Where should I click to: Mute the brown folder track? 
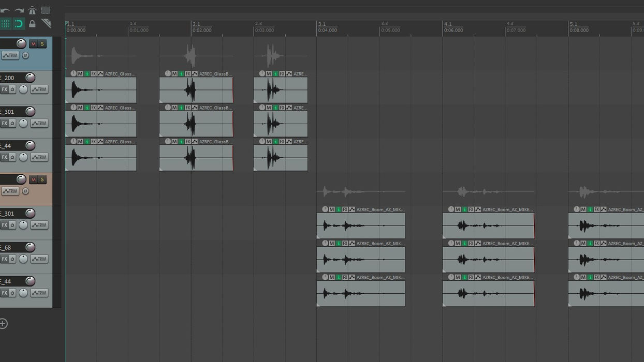pyautogui.click(x=33, y=179)
